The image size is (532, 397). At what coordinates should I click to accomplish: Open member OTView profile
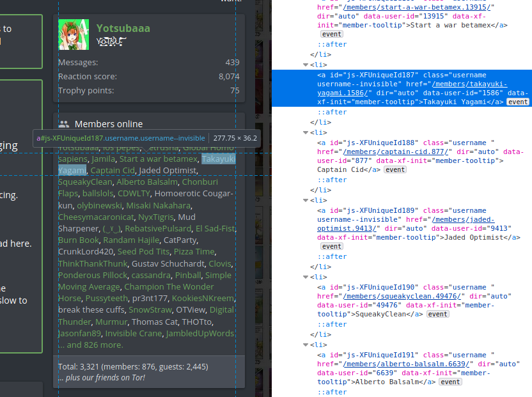(x=191, y=310)
